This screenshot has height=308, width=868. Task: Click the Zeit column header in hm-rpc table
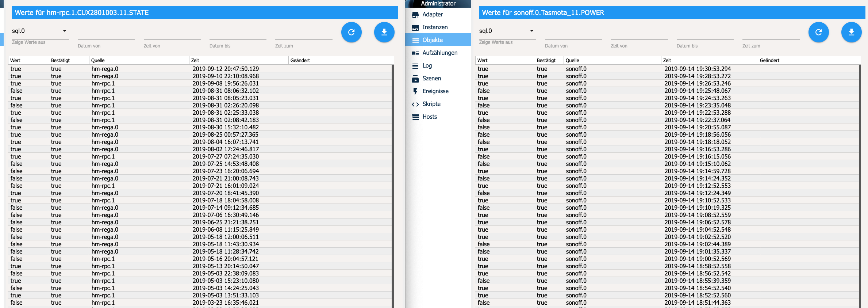(239, 60)
